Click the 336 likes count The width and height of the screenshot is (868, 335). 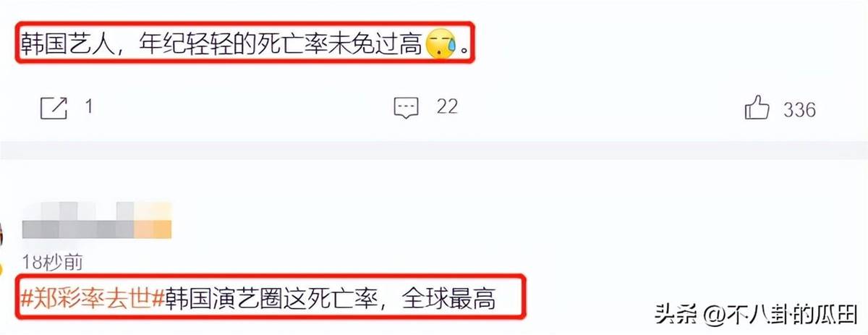click(799, 109)
